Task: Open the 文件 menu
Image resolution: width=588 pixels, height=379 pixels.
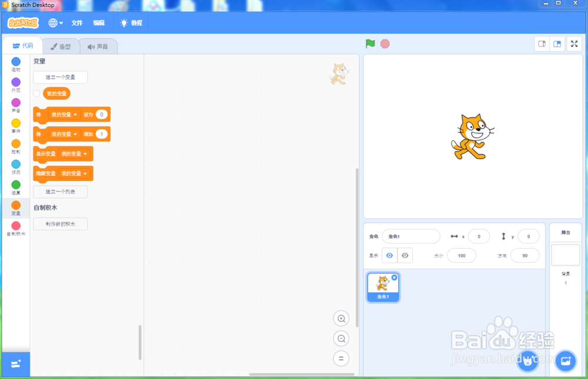Action: click(x=77, y=23)
